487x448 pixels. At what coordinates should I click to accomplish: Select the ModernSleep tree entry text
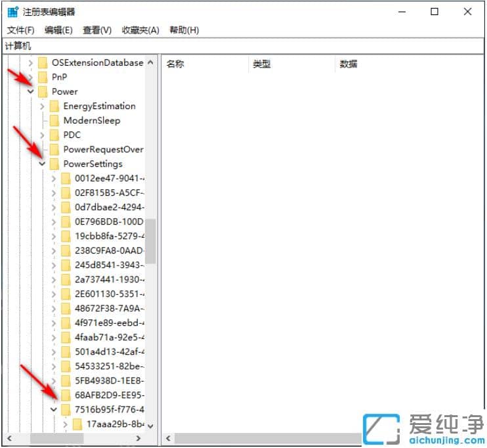[92, 121]
